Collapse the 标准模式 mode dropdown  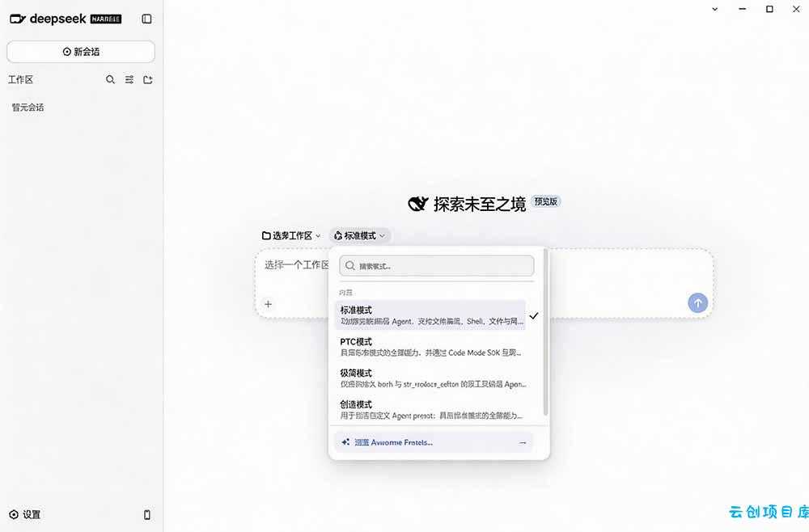point(360,235)
